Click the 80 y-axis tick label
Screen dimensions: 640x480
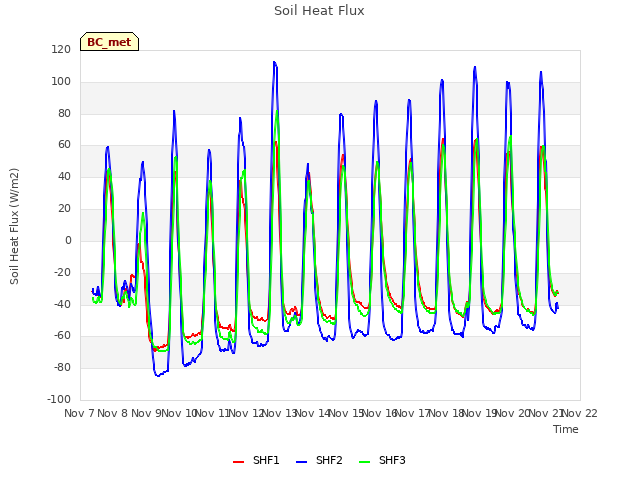click(x=64, y=113)
